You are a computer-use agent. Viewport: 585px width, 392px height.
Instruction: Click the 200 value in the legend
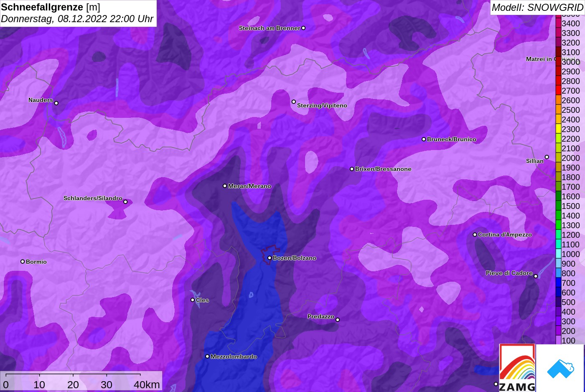pos(568,331)
